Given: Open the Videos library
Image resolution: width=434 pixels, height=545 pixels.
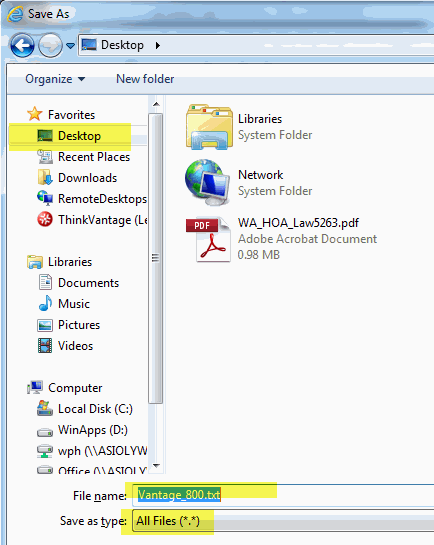Looking at the screenshot, I should 65,346.
